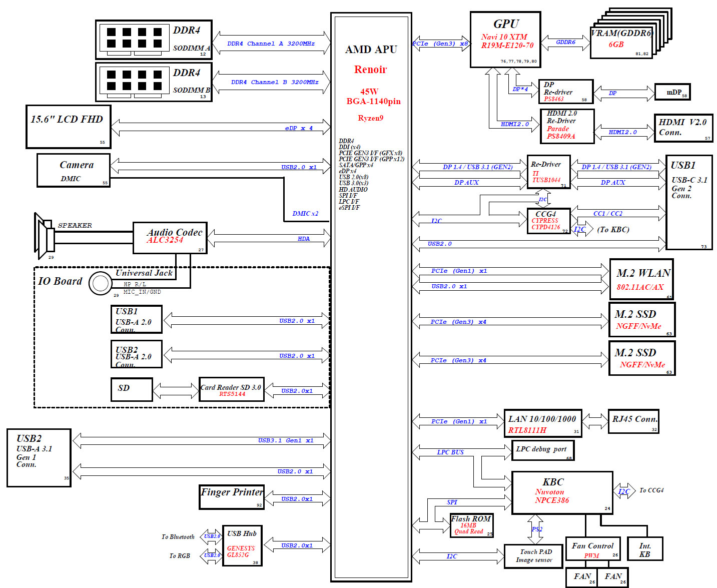Viewport: 717px width, 588px height.
Task: Click the 'To CCG4' text
Action: coord(651,490)
